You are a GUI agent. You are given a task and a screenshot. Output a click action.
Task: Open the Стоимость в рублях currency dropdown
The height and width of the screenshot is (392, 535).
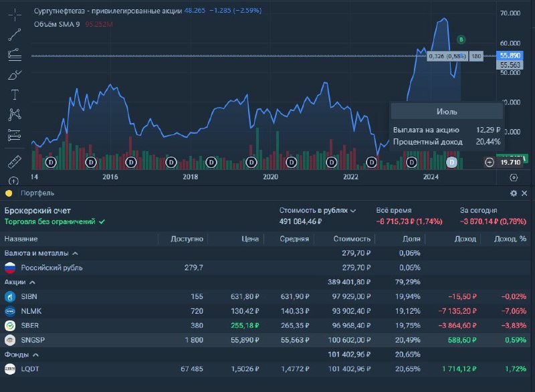point(317,211)
